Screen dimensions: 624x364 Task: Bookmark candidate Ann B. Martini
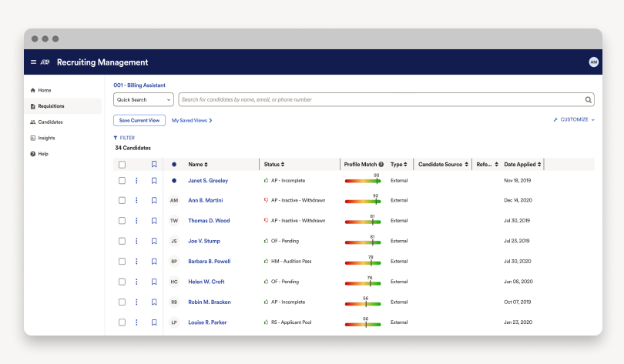pyautogui.click(x=154, y=200)
